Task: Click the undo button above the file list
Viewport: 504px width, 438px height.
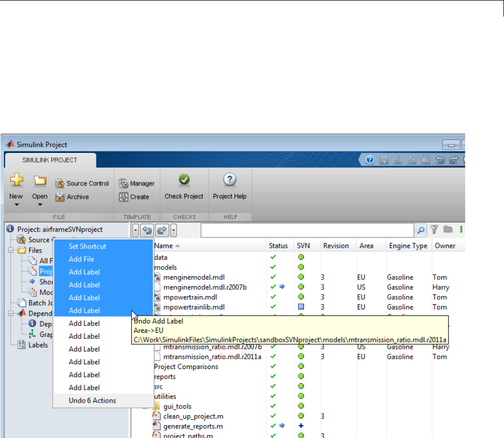Action: 147,230
